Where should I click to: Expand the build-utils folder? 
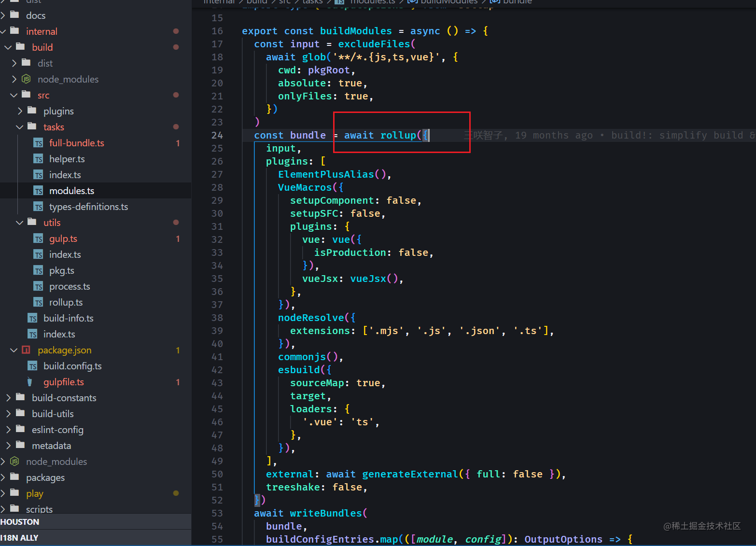point(8,414)
